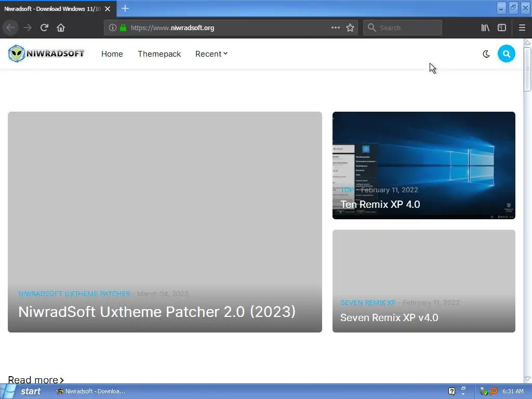Screen dimensions: 532x399
Task: Toggle the browser sidebar icon
Action: coord(502,28)
